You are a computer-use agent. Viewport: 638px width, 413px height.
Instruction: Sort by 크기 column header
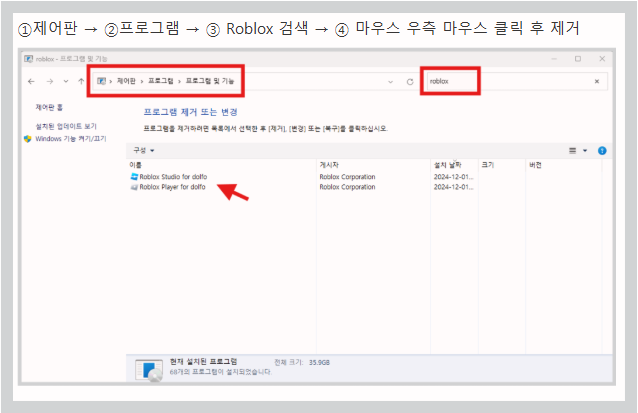(487, 165)
